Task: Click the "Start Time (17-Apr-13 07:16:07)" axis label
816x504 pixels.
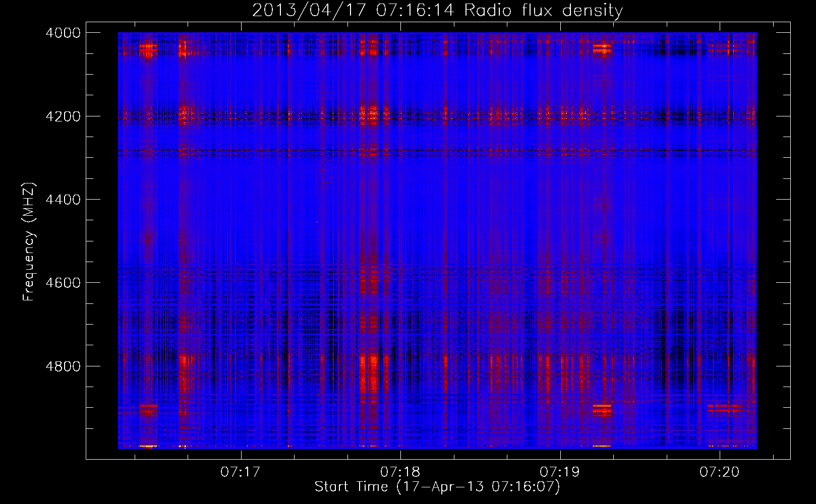Action: 437,487
